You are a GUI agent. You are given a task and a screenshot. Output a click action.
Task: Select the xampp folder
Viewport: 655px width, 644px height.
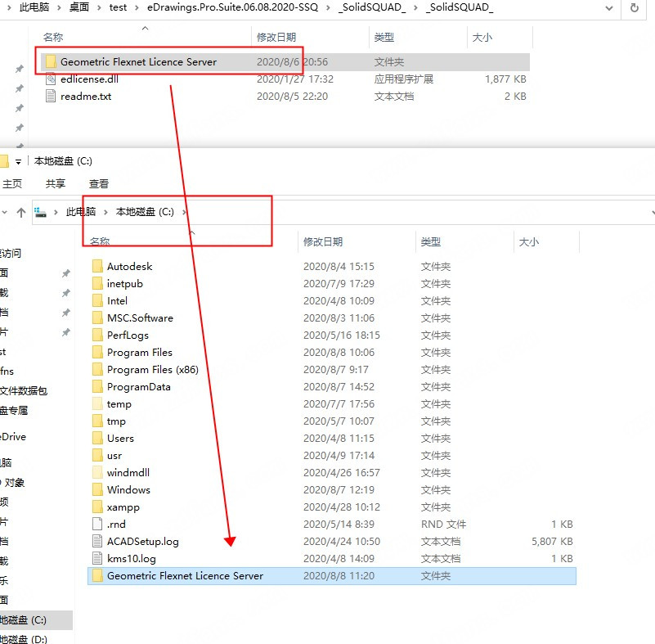tap(334, 507)
